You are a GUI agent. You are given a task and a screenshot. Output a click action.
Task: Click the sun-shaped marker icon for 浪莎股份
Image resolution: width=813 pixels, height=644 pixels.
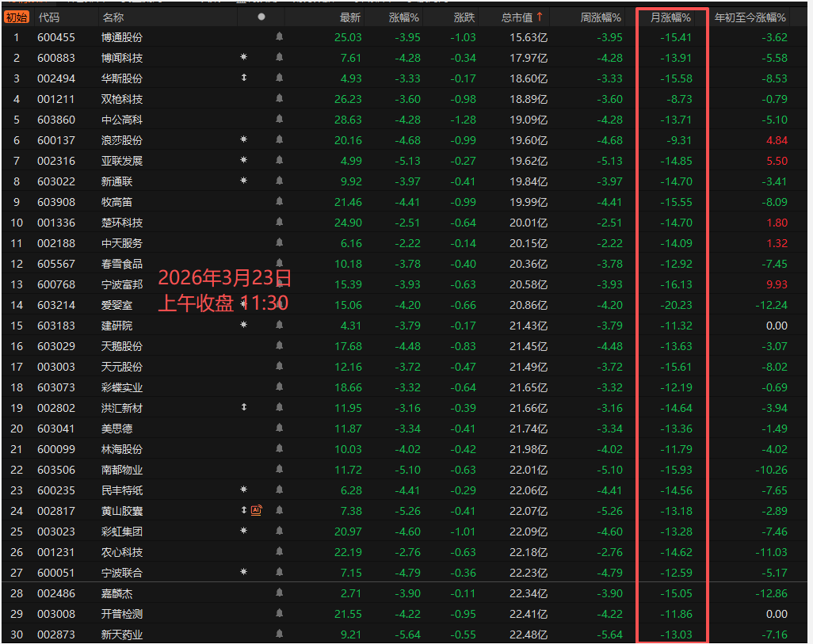click(x=244, y=139)
